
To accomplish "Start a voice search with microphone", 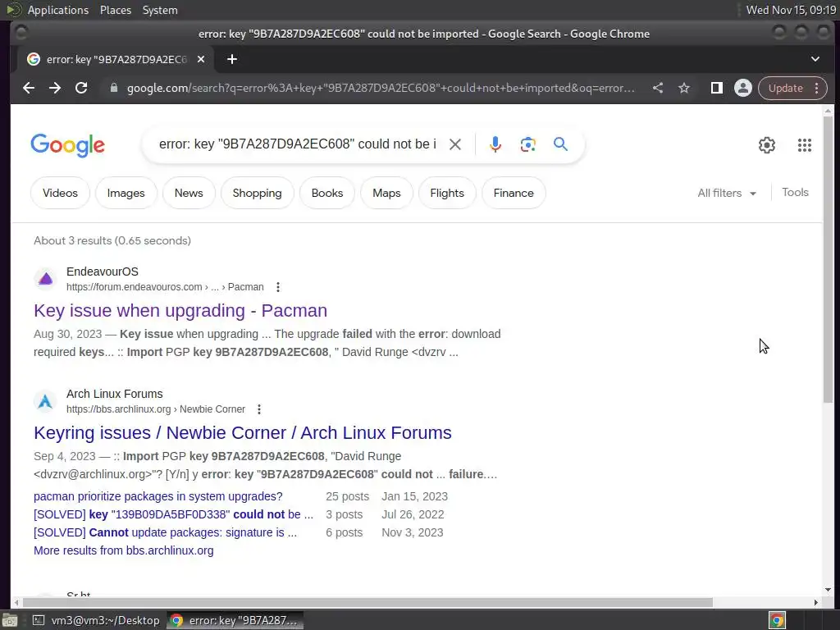I will coord(495,144).
